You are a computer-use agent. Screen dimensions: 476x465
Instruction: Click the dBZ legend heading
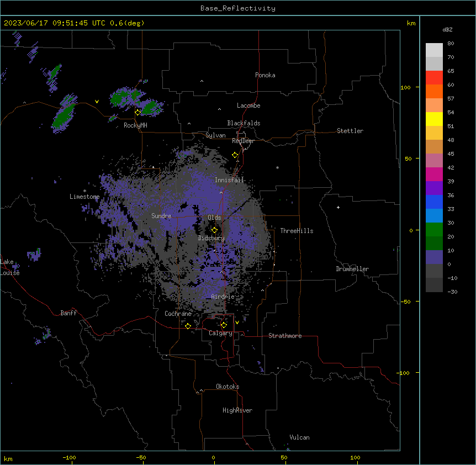(447, 29)
